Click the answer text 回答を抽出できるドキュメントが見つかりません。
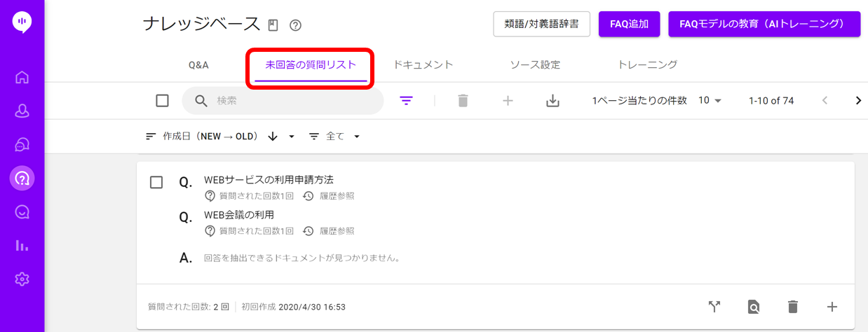868x332 pixels. [301, 258]
